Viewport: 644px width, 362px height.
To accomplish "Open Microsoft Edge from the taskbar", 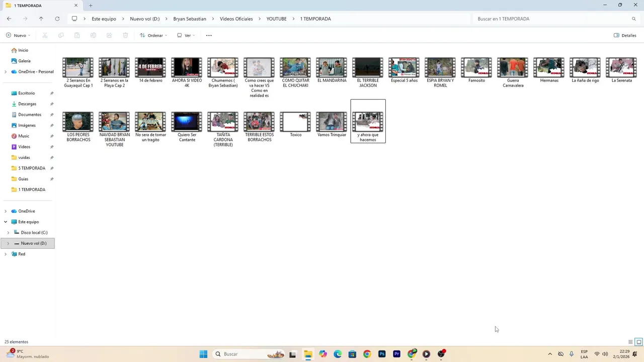I will point(338,354).
